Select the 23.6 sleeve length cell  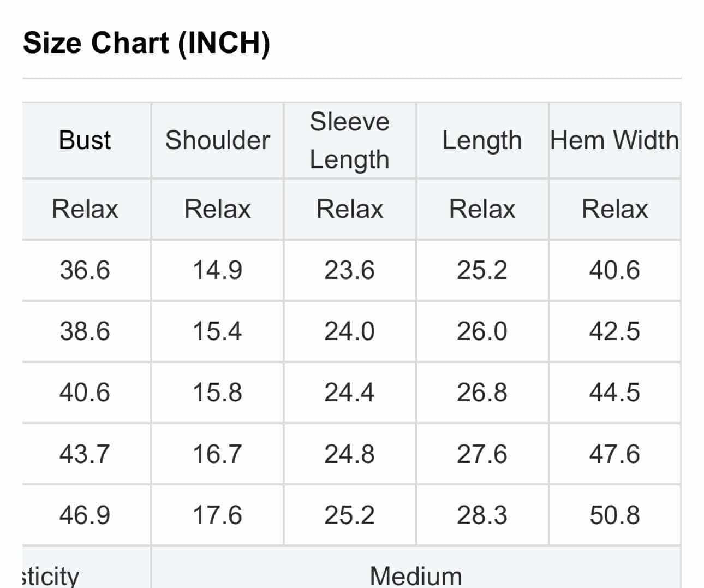tap(349, 270)
